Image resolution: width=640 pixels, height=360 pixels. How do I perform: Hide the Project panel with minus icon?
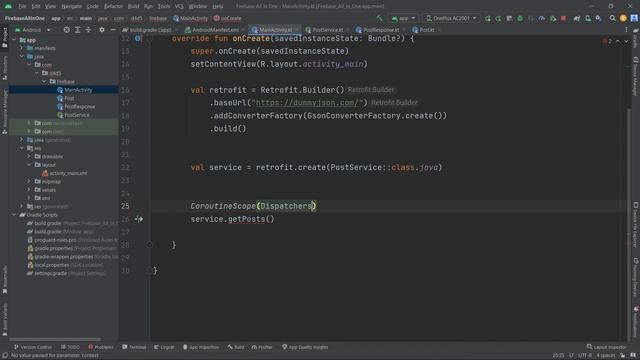point(113,30)
